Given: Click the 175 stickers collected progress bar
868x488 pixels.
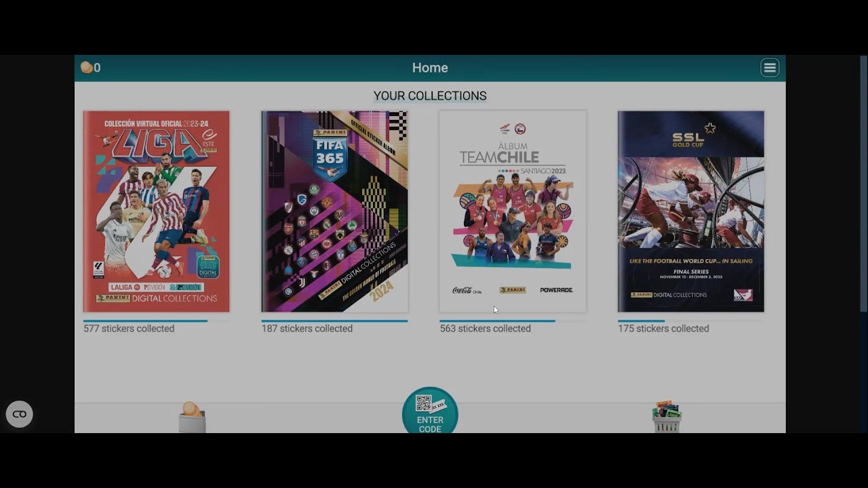Looking at the screenshot, I should click(x=691, y=321).
